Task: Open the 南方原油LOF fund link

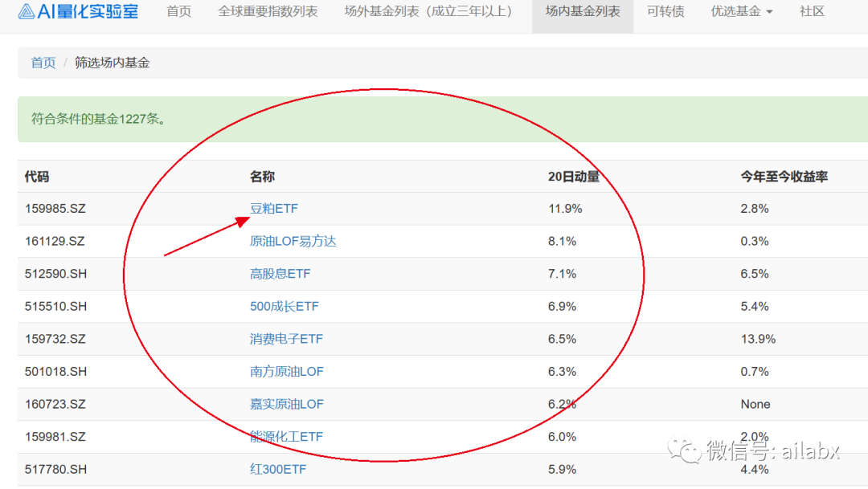Action: point(287,372)
